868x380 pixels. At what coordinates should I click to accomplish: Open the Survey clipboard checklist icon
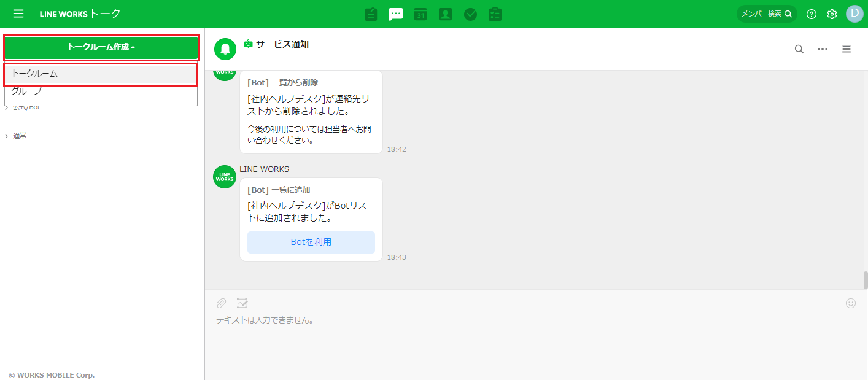coord(495,14)
